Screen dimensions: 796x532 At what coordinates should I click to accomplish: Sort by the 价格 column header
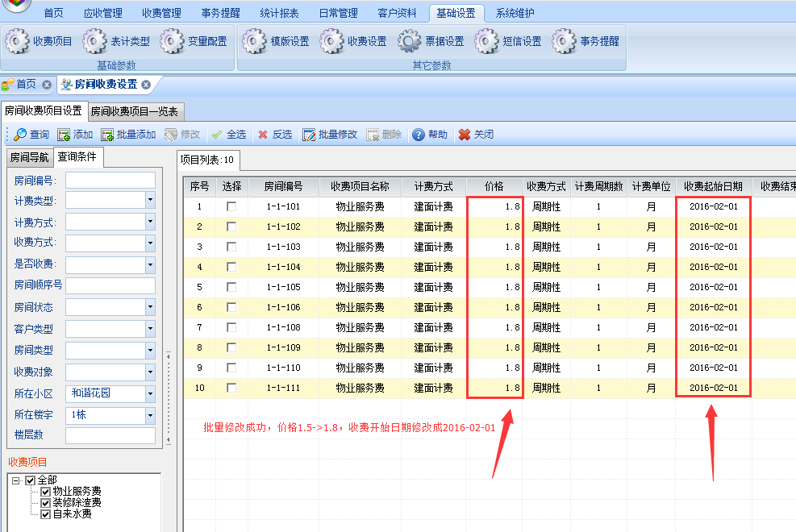pyautogui.click(x=494, y=187)
